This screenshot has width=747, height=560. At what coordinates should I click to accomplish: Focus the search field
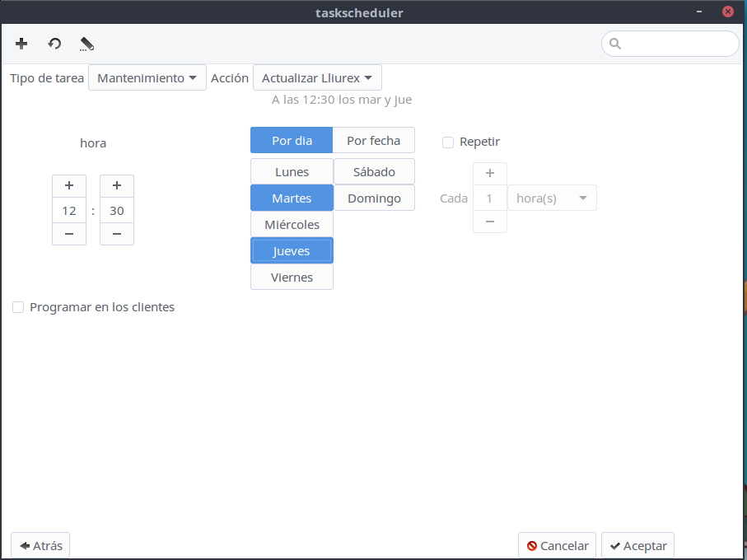pyautogui.click(x=670, y=44)
